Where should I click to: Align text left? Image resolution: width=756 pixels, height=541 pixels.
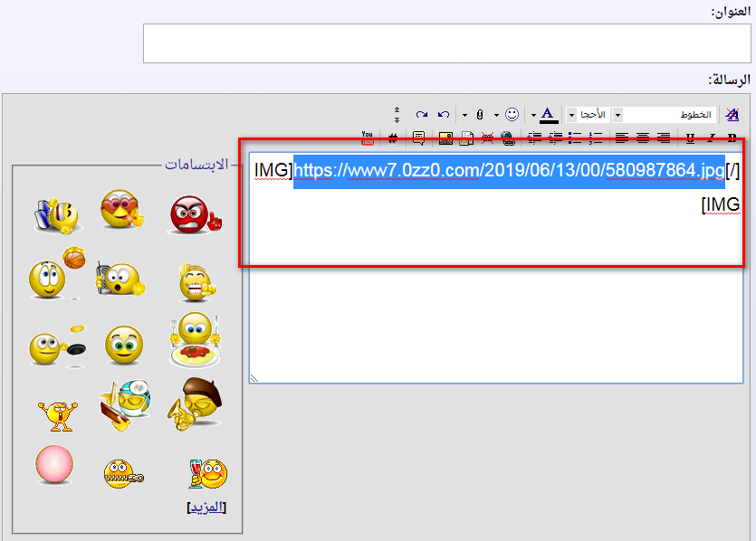coord(622,138)
